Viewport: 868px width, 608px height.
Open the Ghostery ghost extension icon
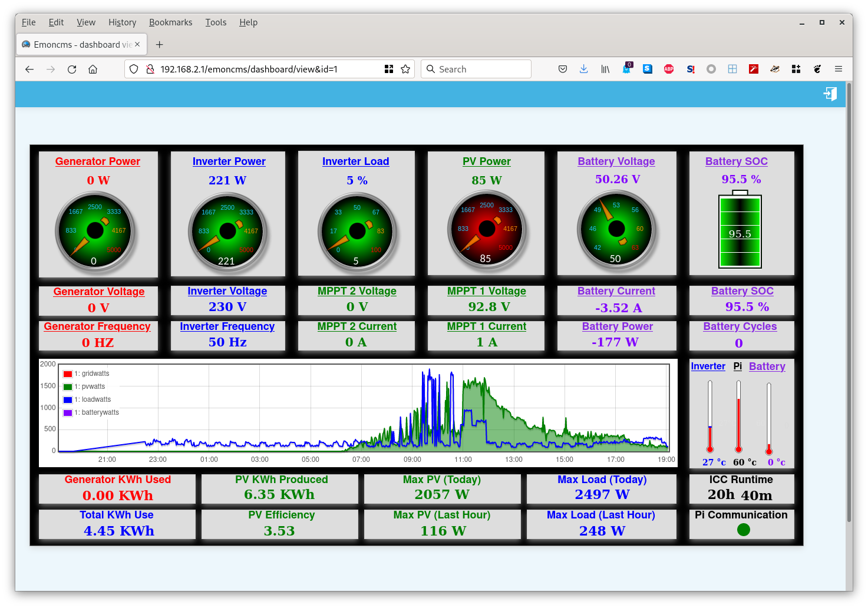click(x=626, y=69)
